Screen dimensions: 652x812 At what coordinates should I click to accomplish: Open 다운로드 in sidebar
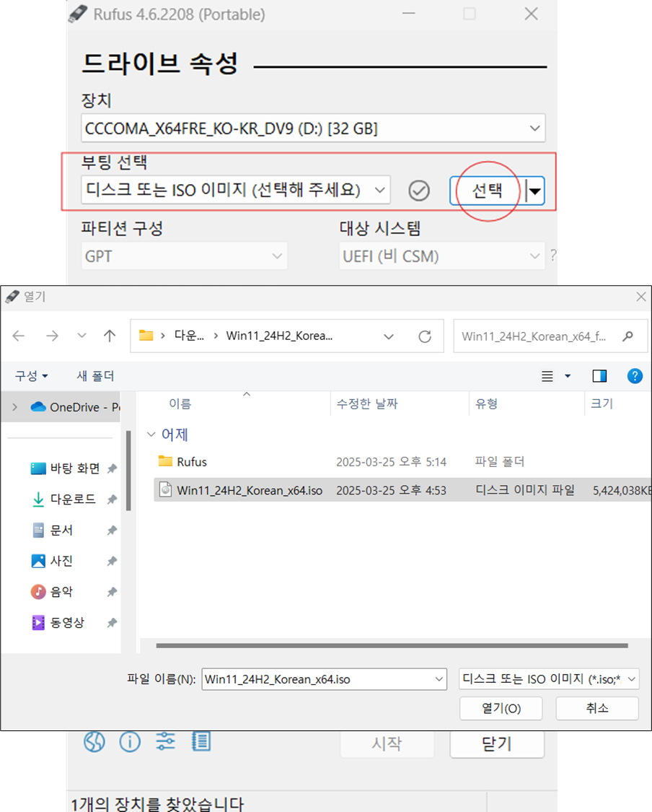(x=73, y=499)
